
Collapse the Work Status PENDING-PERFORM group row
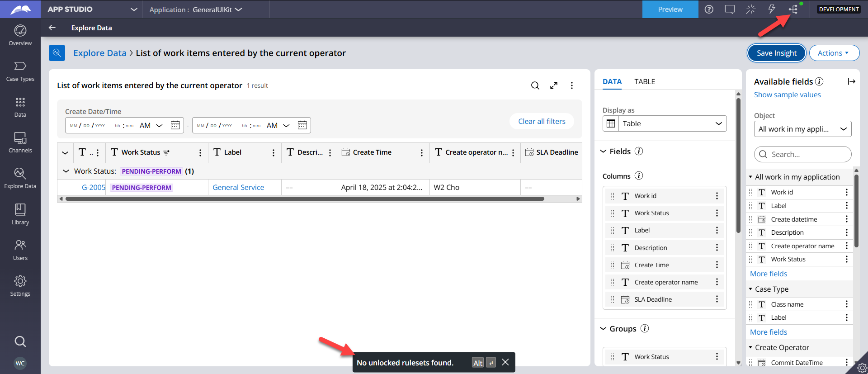point(66,171)
